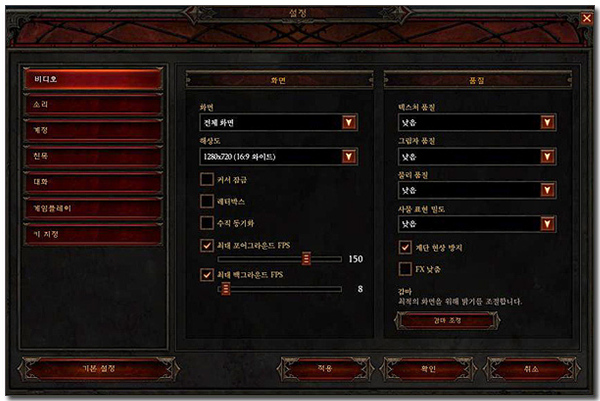Click the 그림자 품질 dropdown arrow icon

[x=548, y=156]
